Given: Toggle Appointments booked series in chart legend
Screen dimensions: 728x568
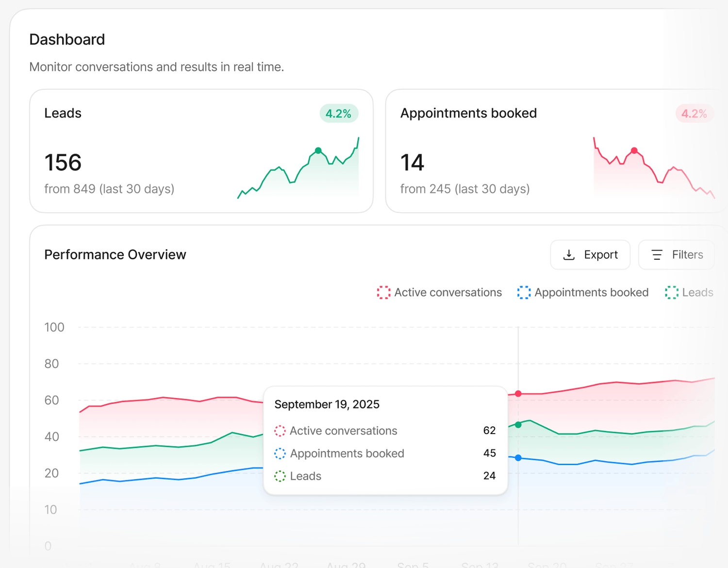Looking at the screenshot, I should click(583, 292).
